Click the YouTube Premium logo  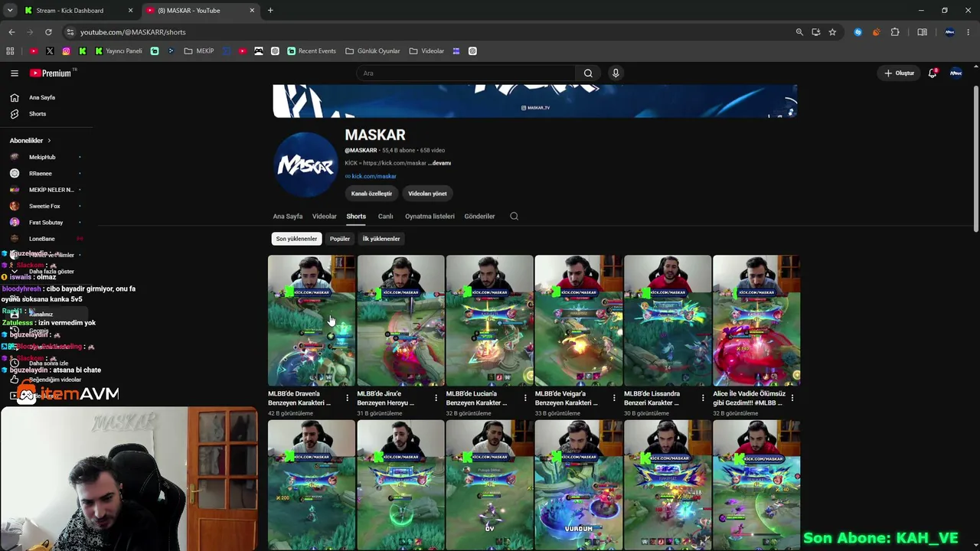coord(52,73)
